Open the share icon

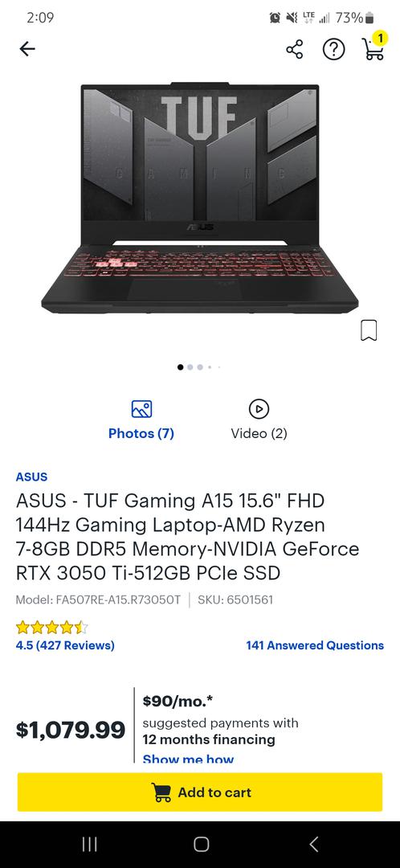tap(294, 50)
